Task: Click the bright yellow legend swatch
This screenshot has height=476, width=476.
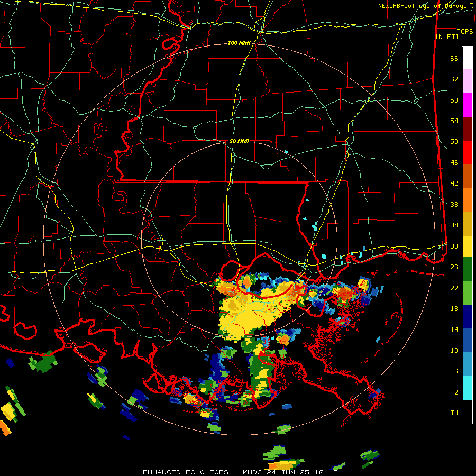Action: (x=467, y=246)
